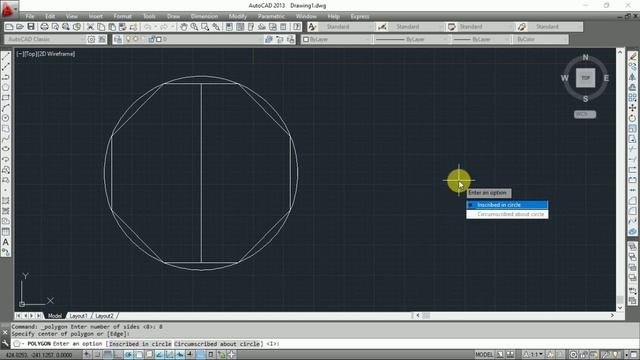Image resolution: width=640 pixels, height=360 pixels.
Task: Open the Layer Properties Manager icon
Action: click(118, 39)
